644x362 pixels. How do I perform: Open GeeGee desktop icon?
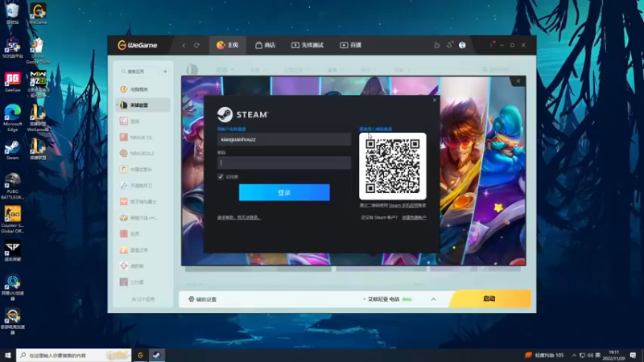12,82
